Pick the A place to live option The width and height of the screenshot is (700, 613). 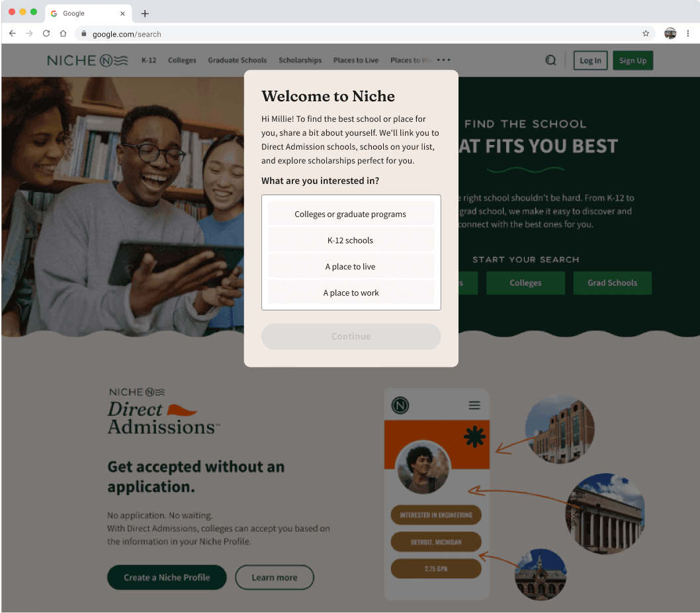click(351, 267)
